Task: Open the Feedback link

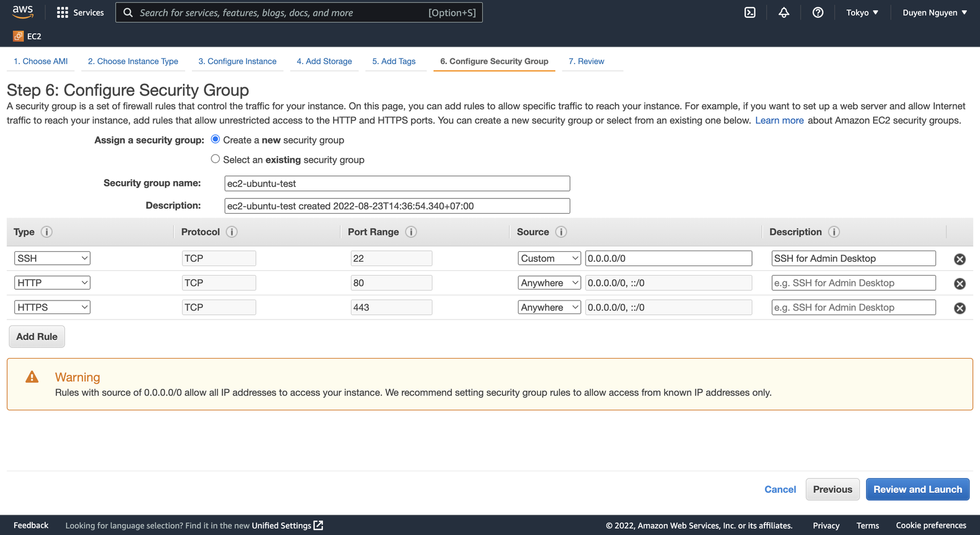Action: pos(31,525)
